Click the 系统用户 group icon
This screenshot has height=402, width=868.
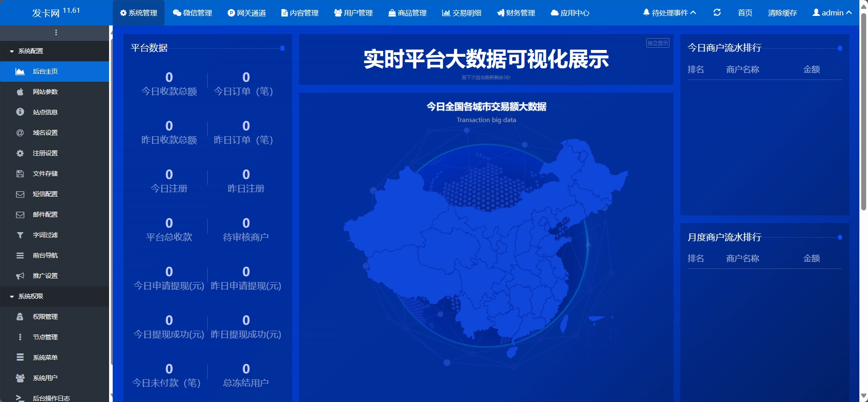click(20, 378)
